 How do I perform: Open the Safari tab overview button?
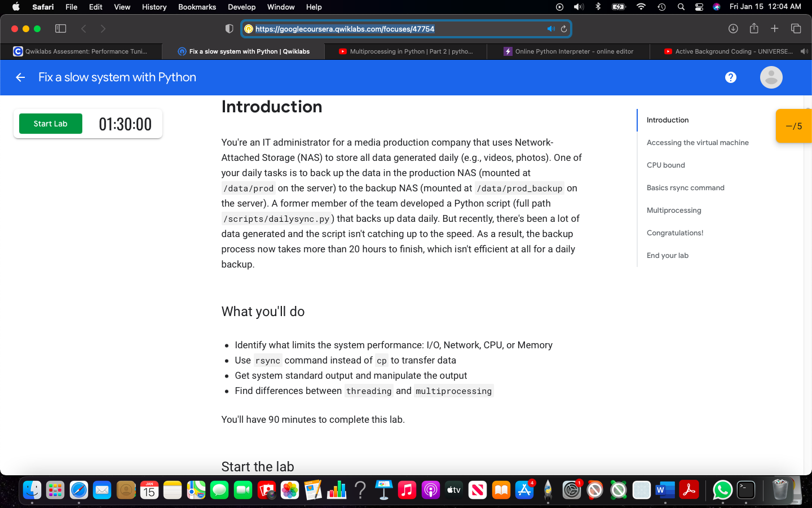pos(796,28)
